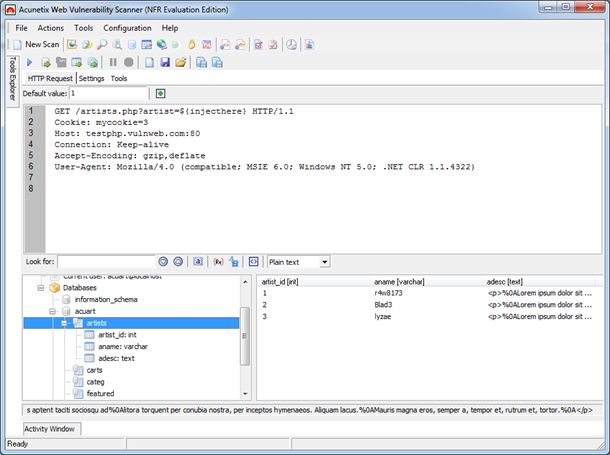
Task: Select the categ table tree item
Action: (95, 382)
